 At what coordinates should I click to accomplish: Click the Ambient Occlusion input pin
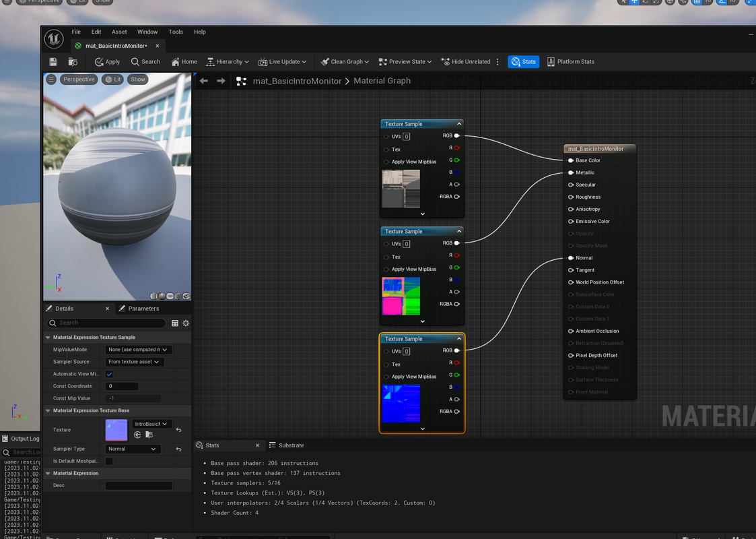click(x=571, y=331)
